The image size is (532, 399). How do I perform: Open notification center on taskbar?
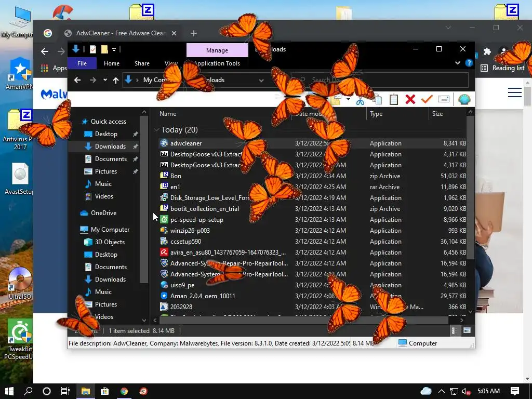click(515, 391)
